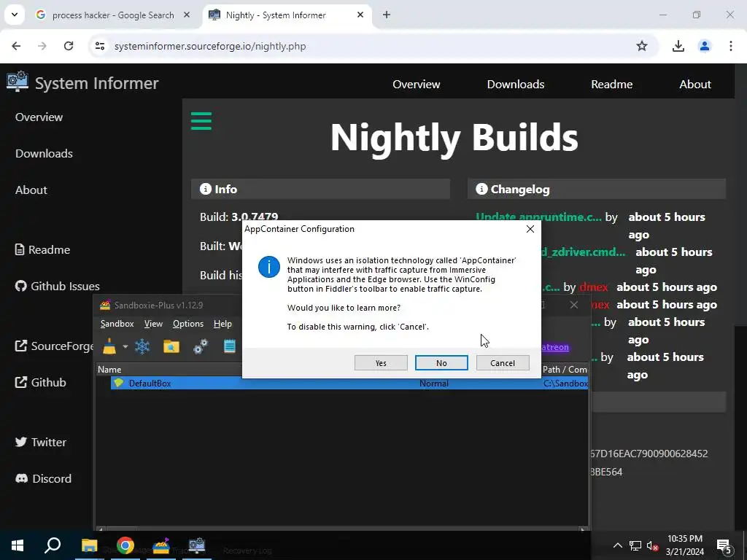Close the AppContainer Configuration dialog
This screenshot has height=560, width=747.
click(x=530, y=229)
